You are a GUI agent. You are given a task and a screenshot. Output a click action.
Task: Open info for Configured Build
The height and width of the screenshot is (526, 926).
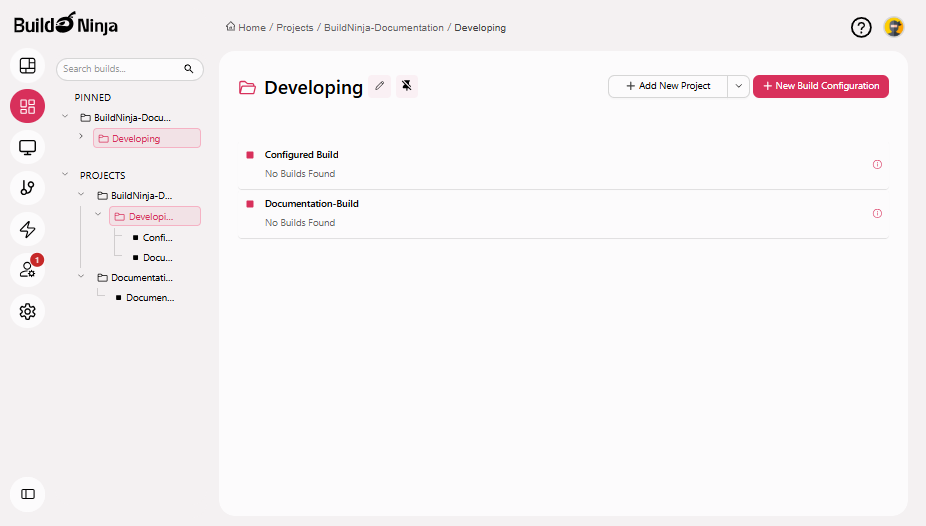[x=877, y=165]
